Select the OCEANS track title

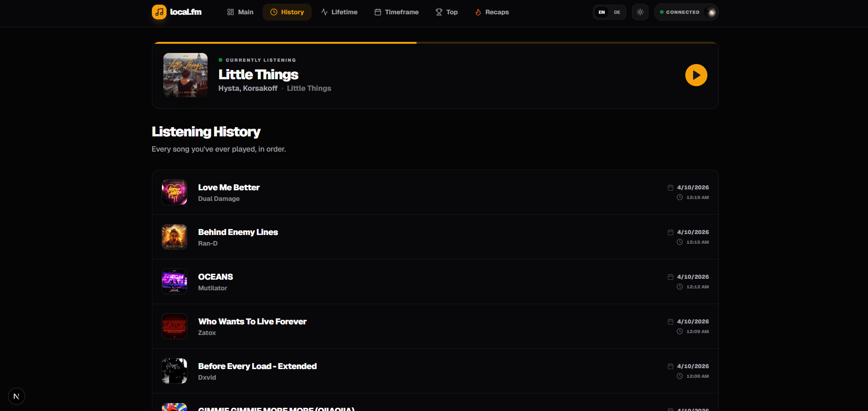[215, 277]
